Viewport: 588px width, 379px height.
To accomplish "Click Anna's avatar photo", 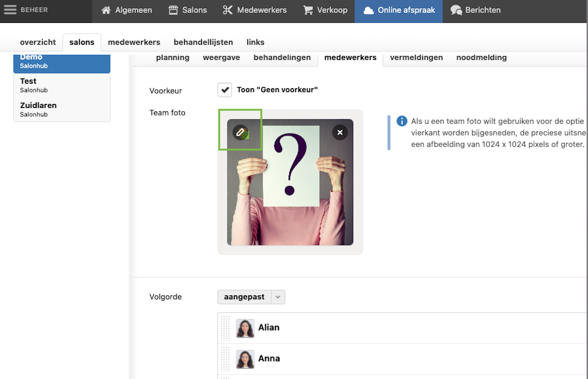I will (x=245, y=359).
